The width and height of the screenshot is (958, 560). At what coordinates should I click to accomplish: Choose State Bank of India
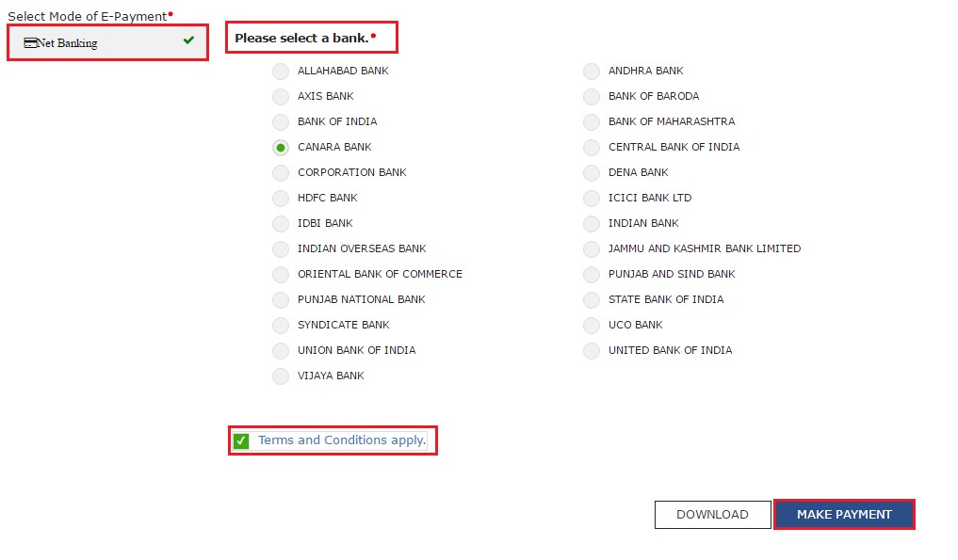point(592,300)
